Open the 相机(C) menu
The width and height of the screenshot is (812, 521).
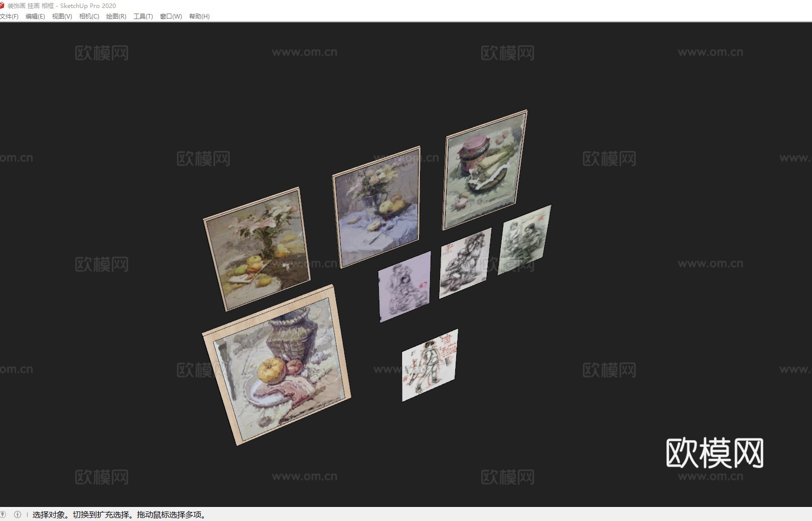[x=89, y=17]
